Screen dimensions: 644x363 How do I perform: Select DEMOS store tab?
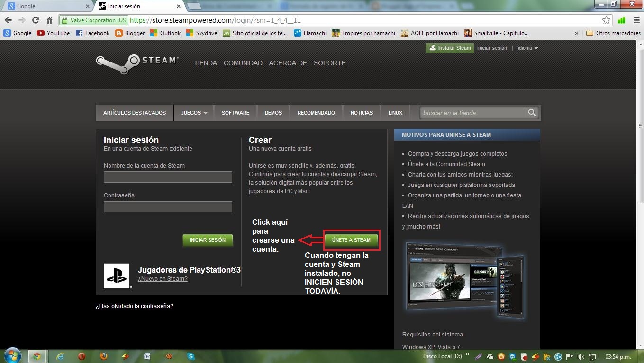(273, 113)
